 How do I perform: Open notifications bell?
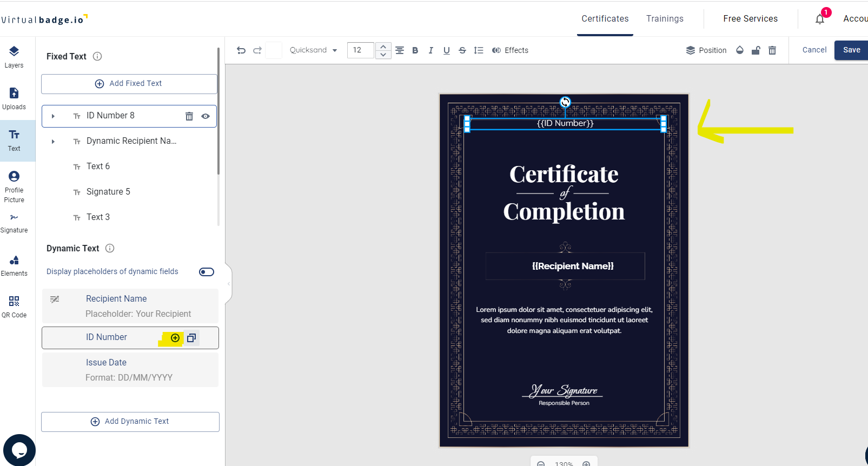pos(820,19)
